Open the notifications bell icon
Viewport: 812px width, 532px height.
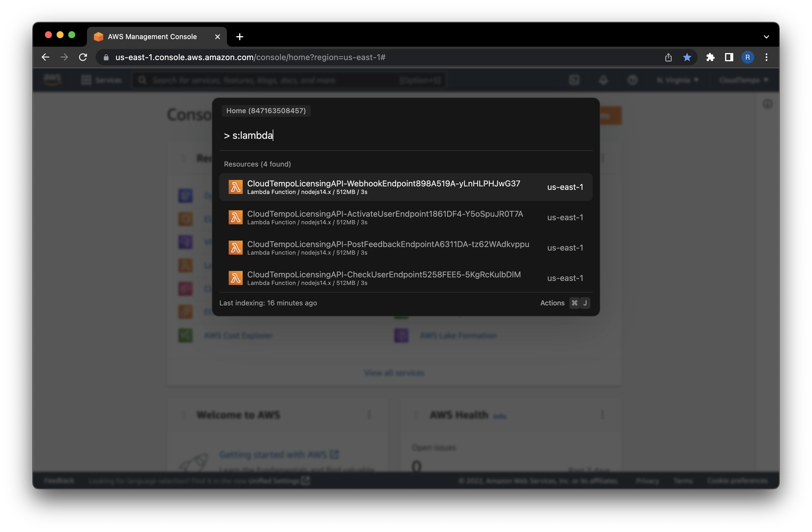[x=603, y=80]
